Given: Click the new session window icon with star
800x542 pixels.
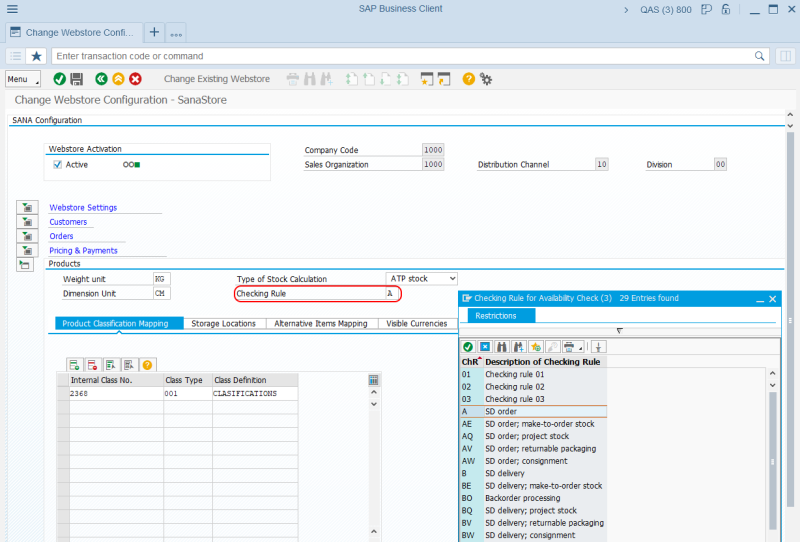Looking at the screenshot, I should (x=427, y=79).
